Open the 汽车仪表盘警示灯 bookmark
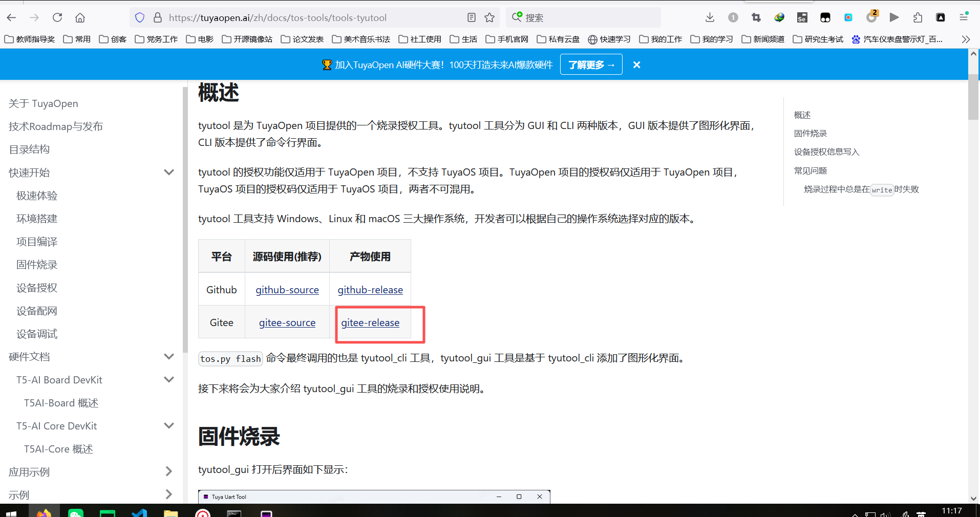This screenshot has width=980, height=517. pyautogui.click(x=897, y=39)
